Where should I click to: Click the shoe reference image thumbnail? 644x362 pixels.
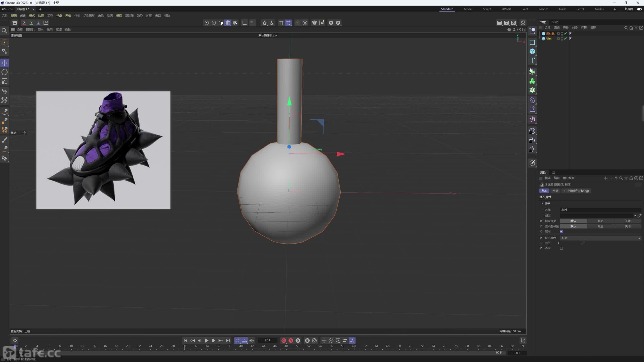click(x=103, y=150)
